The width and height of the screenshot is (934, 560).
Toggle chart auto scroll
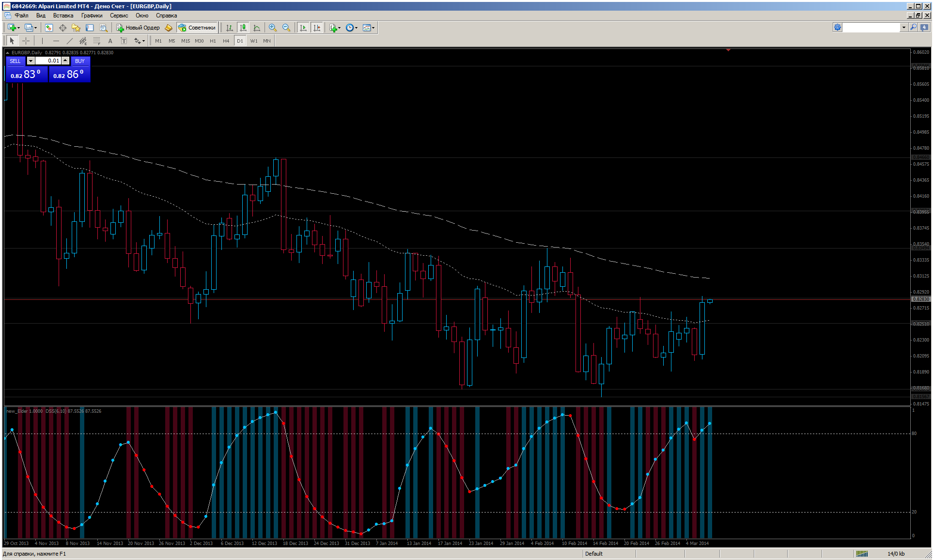pos(303,28)
